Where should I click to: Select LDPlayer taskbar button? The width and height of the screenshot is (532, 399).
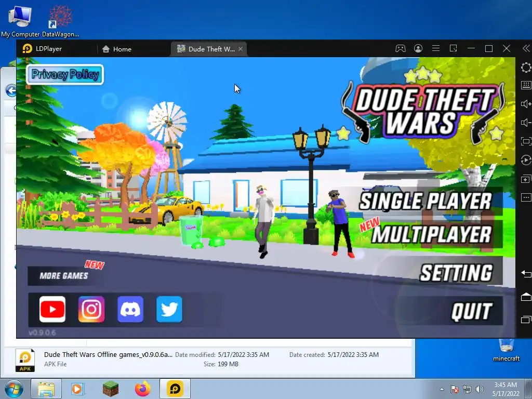175,389
